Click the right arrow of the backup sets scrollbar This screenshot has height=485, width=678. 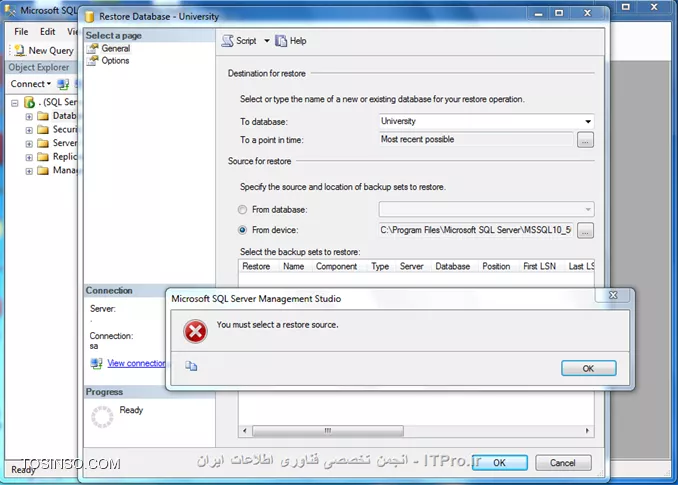tap(587, 431)
